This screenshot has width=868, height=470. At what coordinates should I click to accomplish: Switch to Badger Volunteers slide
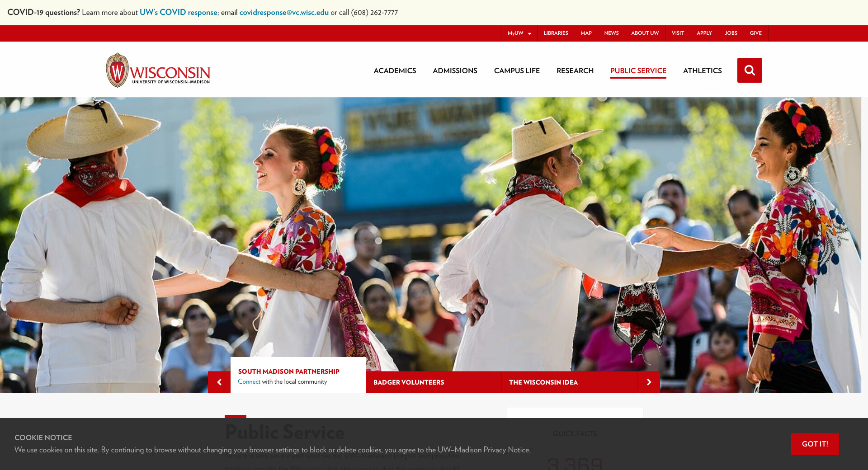click(434, 382)
